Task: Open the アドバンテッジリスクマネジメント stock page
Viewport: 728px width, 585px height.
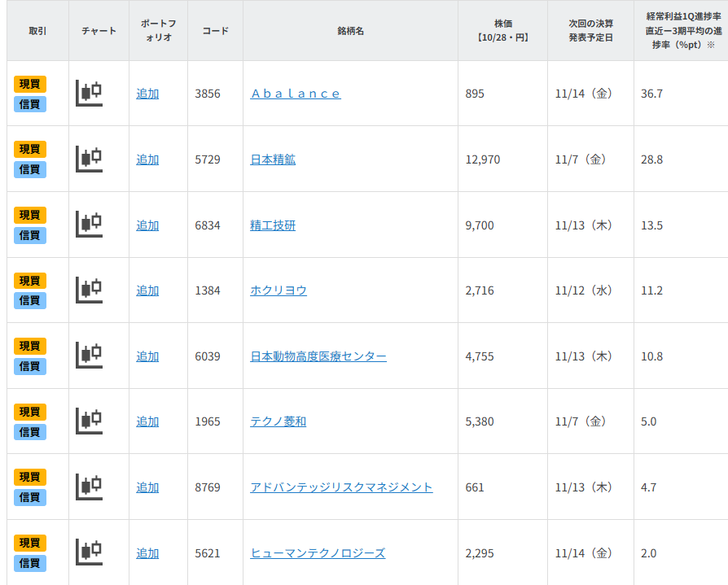Action: coord(342,487)
